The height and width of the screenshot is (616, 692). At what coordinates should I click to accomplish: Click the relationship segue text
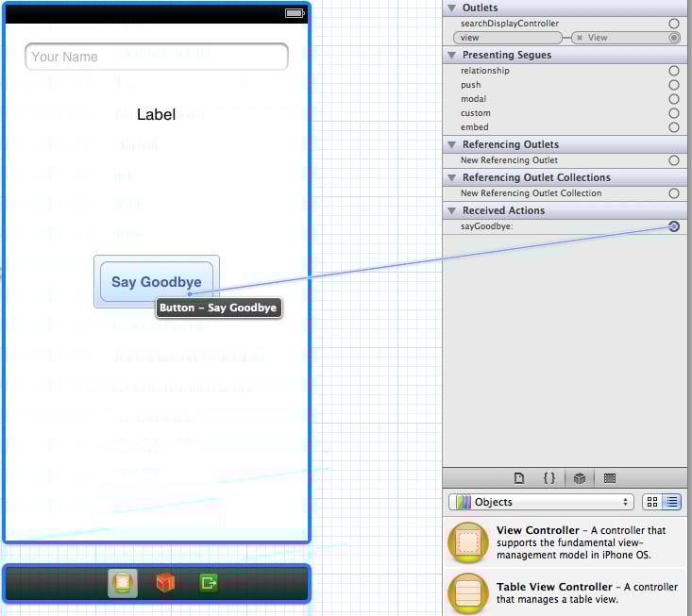[485, 71]
